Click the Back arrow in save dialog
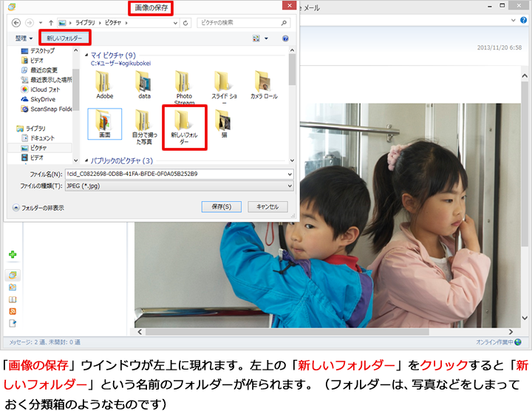This screenshot has width=532, height=411. [16, 23]
